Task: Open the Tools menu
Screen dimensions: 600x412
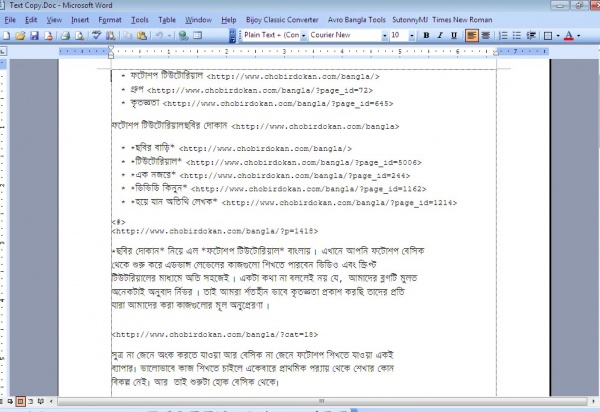Action: [x=140, y=20]
